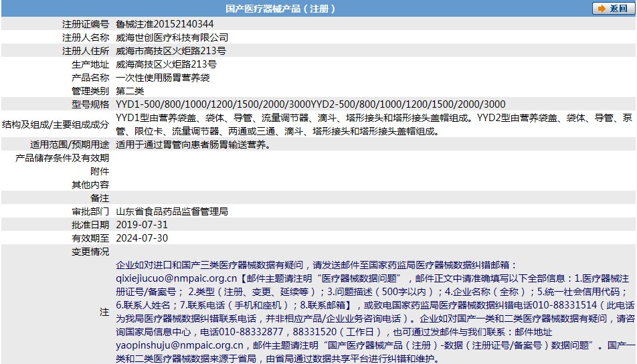Viewport: 637px width, 364px height.
Task: Select the YYD1-500/800/1000 model specification text
Action: click(x=310, y=104)
